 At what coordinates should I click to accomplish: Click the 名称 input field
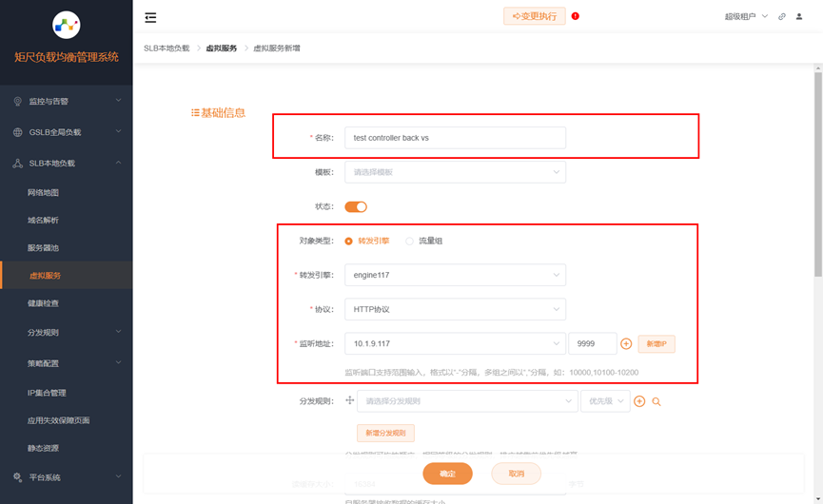455,137
